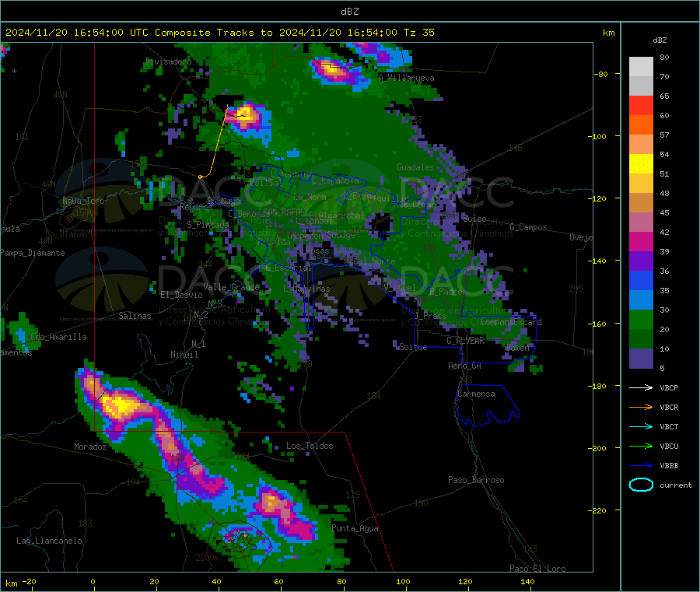Viewport: 700px width, 592px height.
Task: Click the 'Nihuil' map label
Action: pos(184,355)
